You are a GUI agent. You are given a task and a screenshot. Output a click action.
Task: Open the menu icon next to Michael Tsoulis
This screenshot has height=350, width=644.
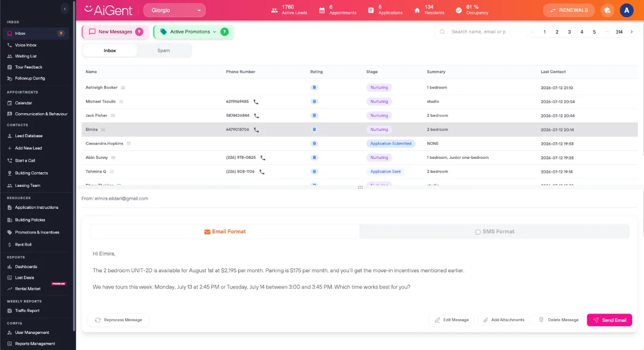pyautogui.click(x=121, y=101)
